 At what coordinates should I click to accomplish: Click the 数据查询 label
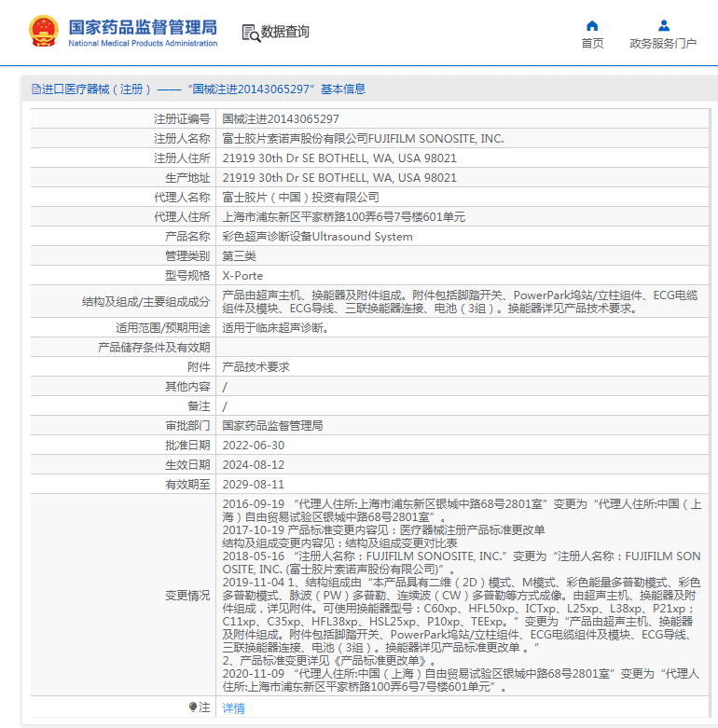(284, 32)
